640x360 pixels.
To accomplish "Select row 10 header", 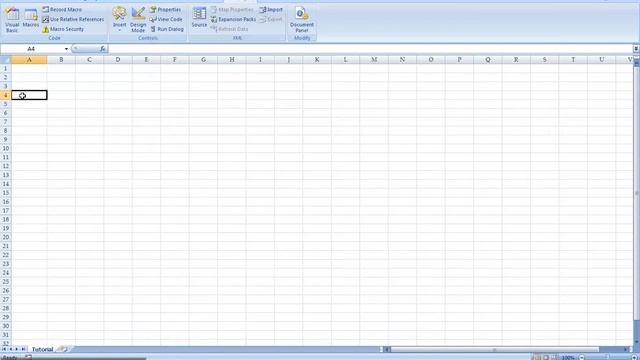I will click(x=5, y=148).
